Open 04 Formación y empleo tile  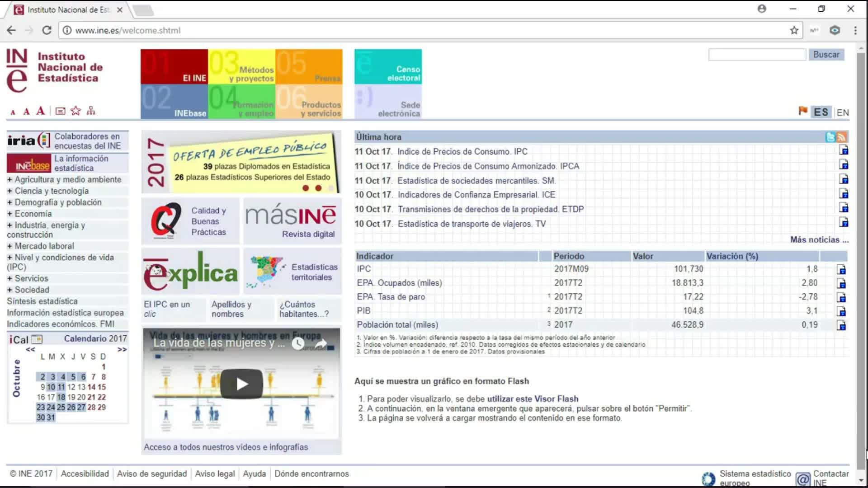241,102
